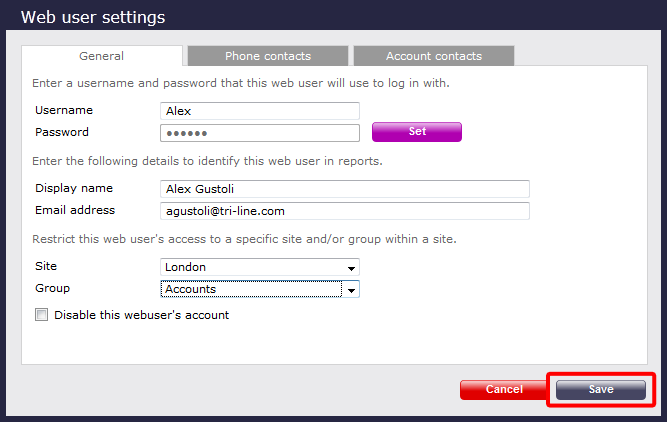
Task: Expand the Group dropdown arrow
Action: pyautogui.click(x=351, y=291)
